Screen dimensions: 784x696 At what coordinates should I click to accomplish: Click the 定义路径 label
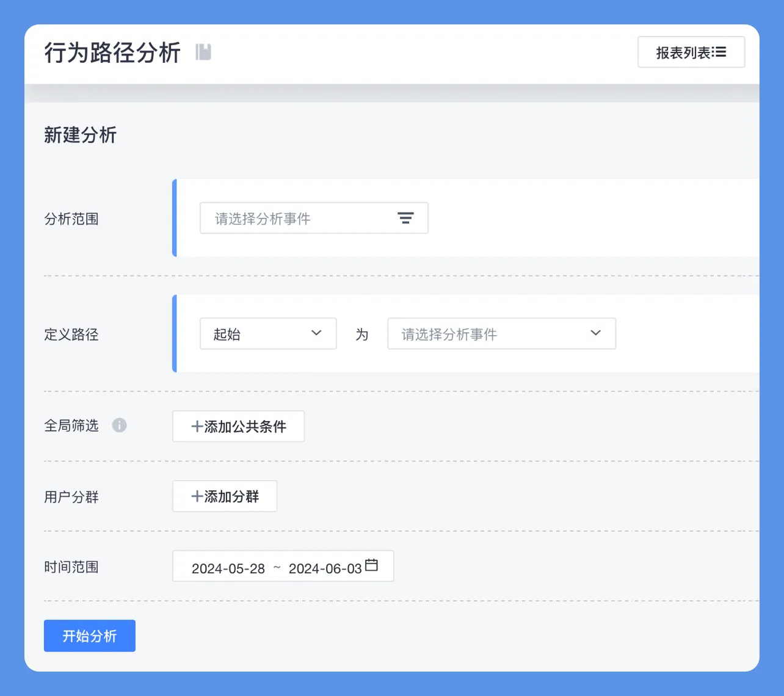(x=71, y=335)
